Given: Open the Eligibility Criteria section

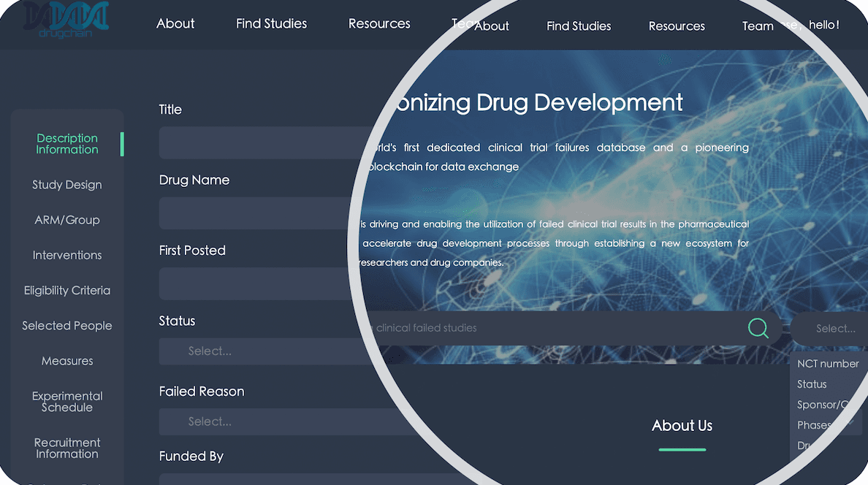Looking at the screenshot, I should coord(67,291).
